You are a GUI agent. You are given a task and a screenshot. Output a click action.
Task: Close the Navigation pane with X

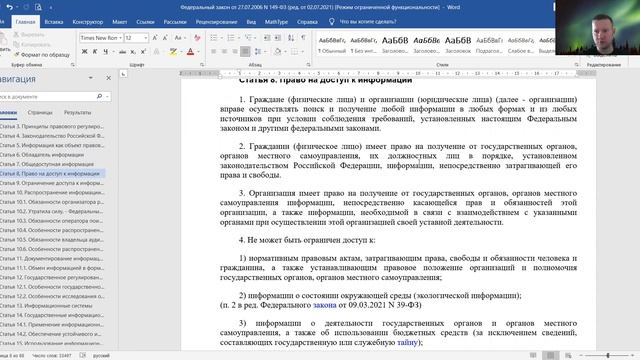[x=108, y=78]
